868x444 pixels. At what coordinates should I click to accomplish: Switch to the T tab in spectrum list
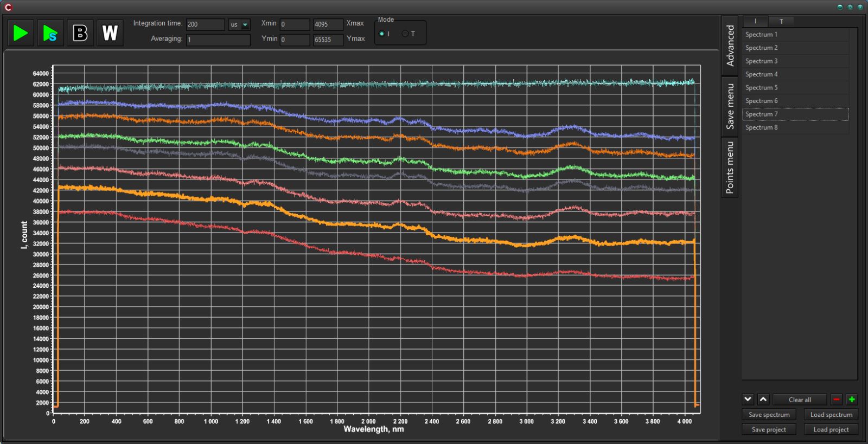coord(781,21)
